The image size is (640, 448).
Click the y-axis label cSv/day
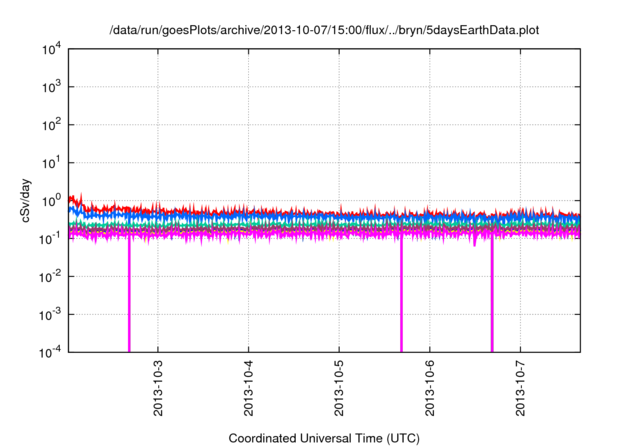[x=26, y=200]
